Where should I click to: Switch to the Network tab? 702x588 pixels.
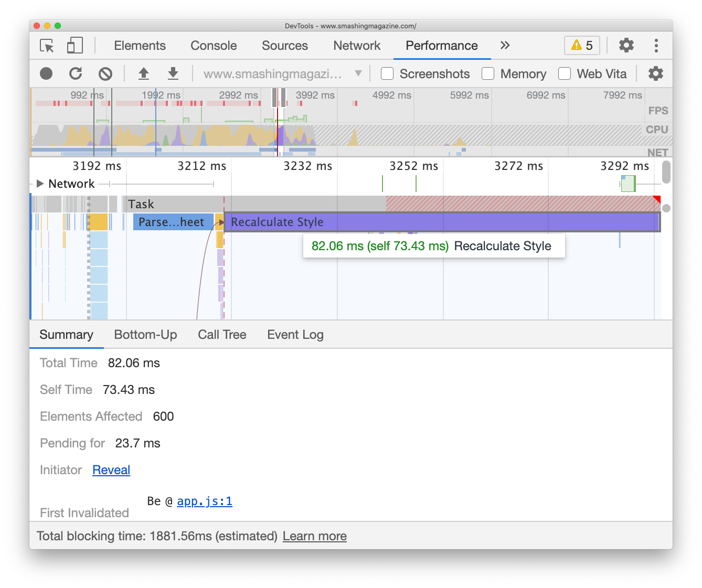[357, 46]
